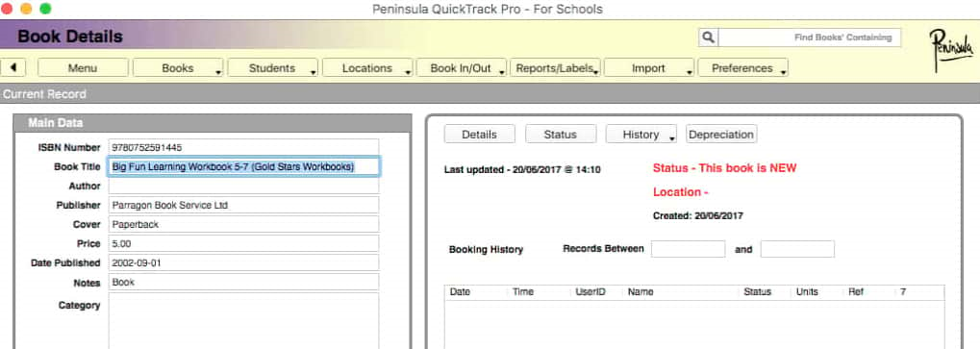Click the Date column header
This screenshot has height=349, width=980.
[x=460, y=291]
